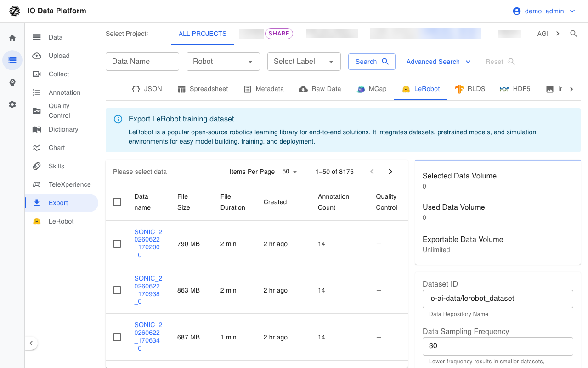Show more project tabs with the right chevron
This screenshot has width=588, height=368.
pos(558,34)
